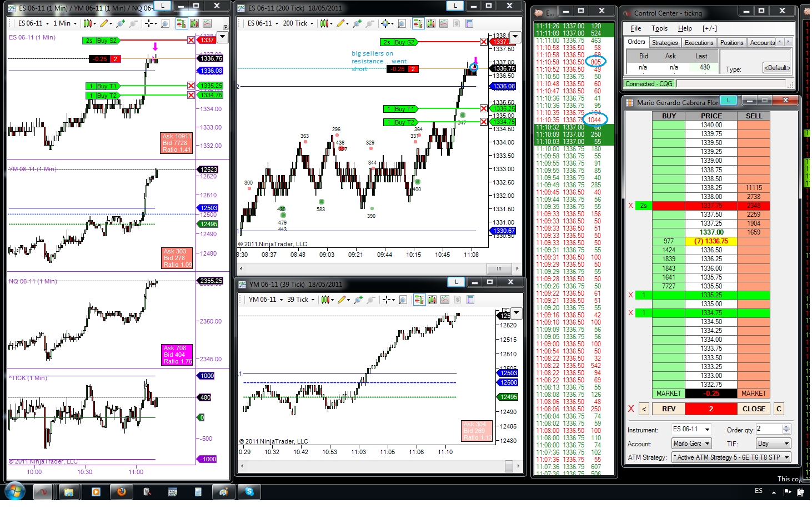
Task: Open Data Series icon in ES 1 Min chart toolbar
Action: 194,23
